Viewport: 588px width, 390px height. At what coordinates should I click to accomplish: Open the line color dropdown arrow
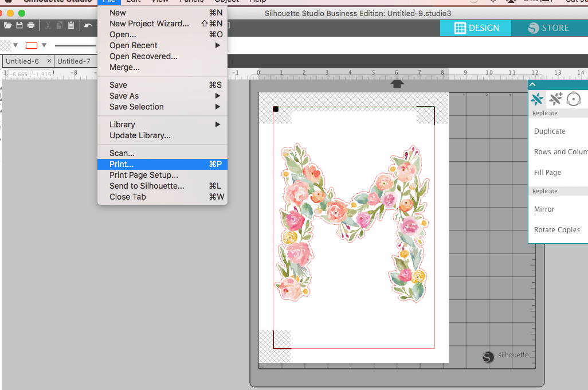pos(44,45)
